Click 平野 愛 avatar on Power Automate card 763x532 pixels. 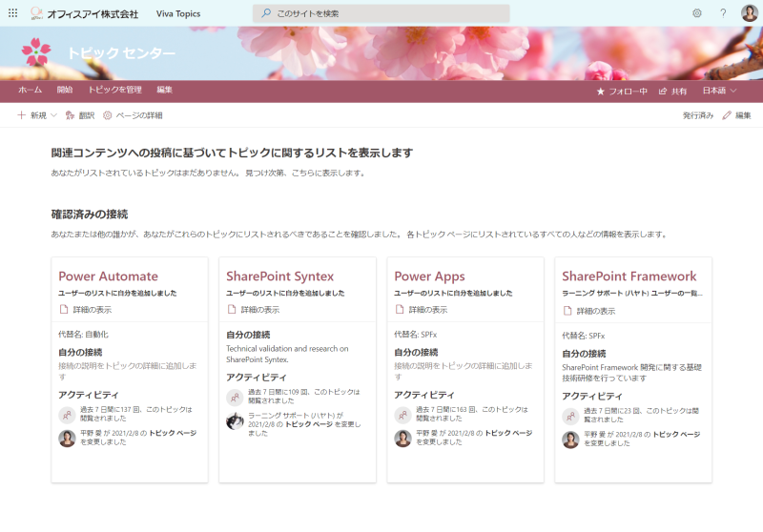[x=67, y=439]
